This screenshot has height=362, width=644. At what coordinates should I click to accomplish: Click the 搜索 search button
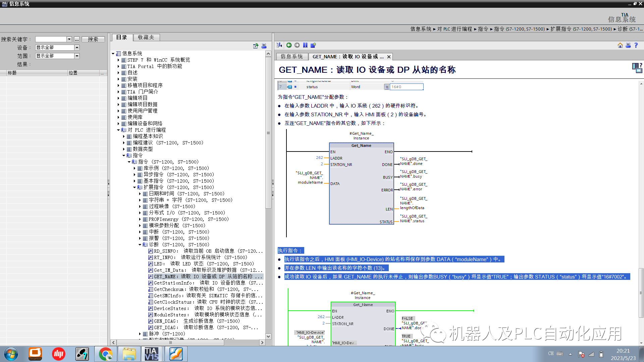pos(93,39)
